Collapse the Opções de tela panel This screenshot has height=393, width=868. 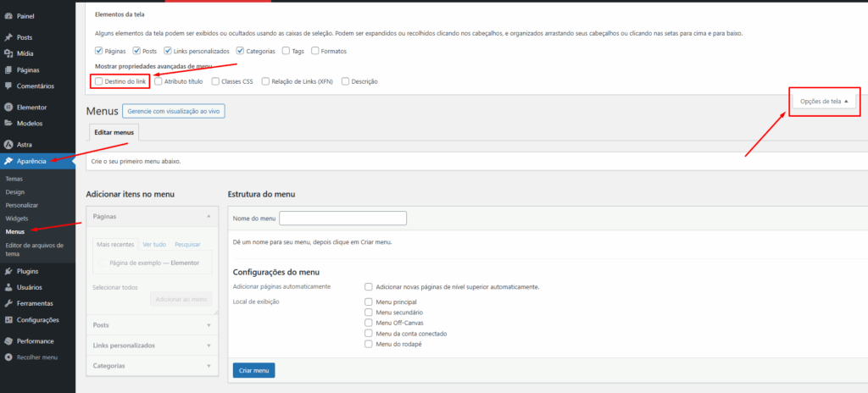(824, 102)
